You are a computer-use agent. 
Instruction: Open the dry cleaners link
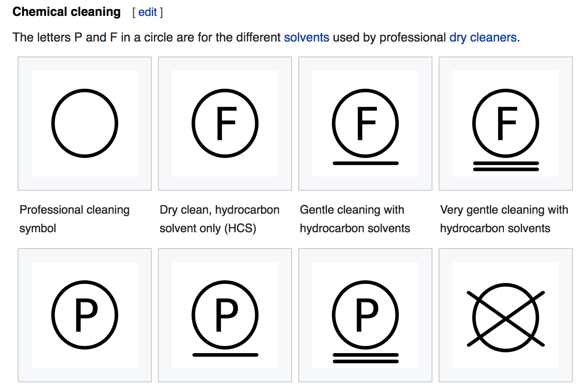483,38
